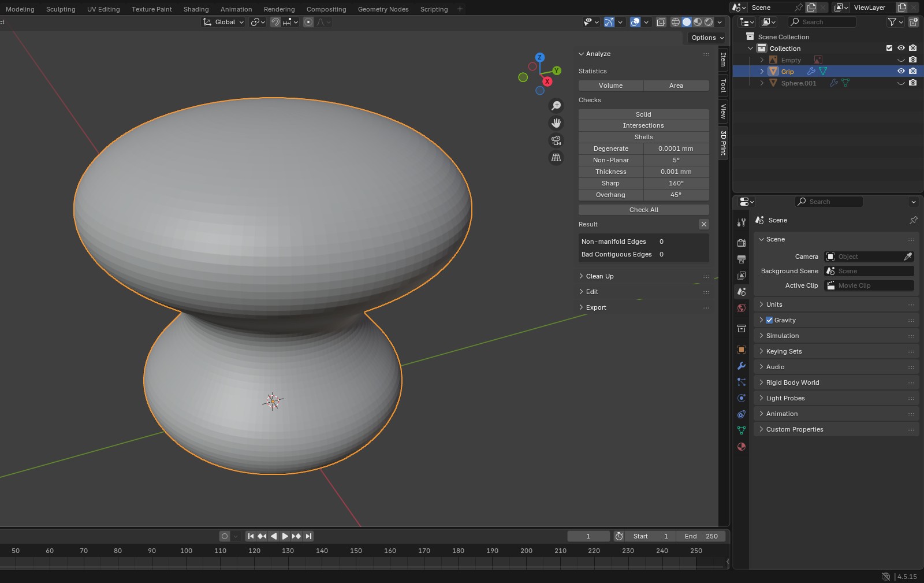Image resolution: width=924 pixels, height=583 pixels.
Task: Click the Thickness 0.001 mm value slider
Action: tap(676, 172)
